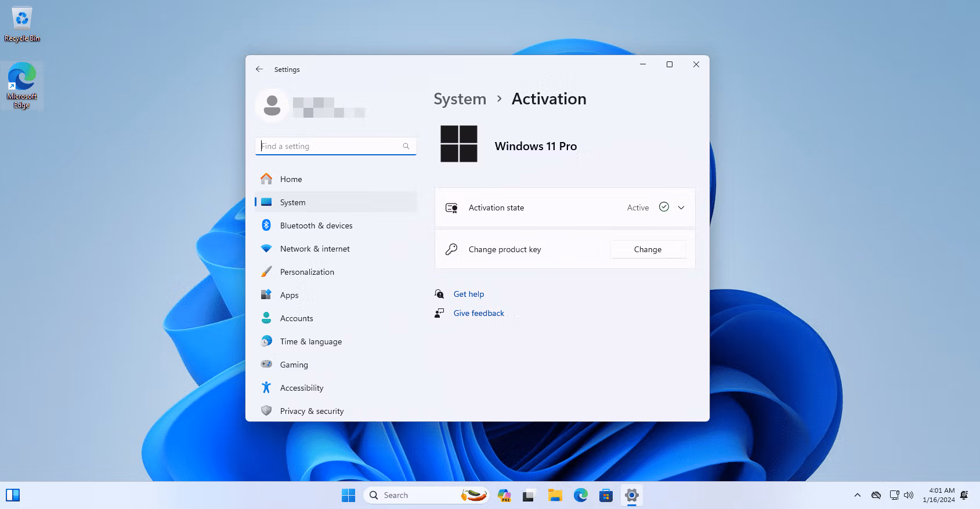Open Accessibility settings
Viewport: 980px width, 509px height.
click(336, 388)
